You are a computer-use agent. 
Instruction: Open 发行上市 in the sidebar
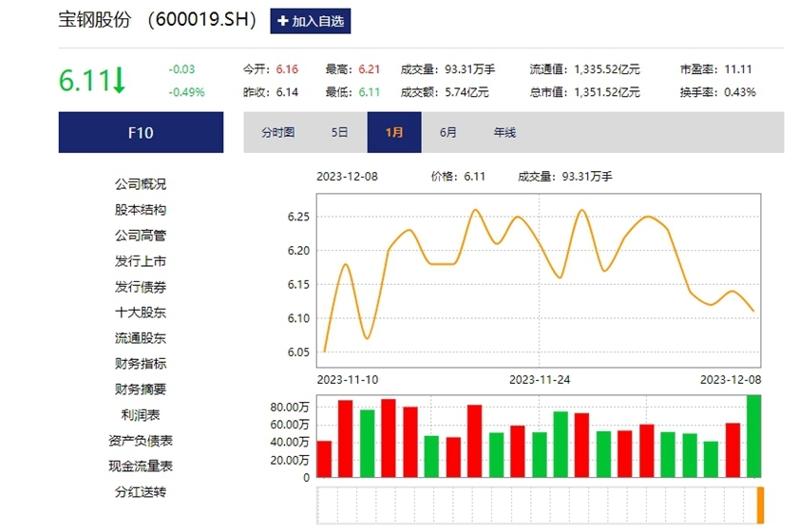141,261
